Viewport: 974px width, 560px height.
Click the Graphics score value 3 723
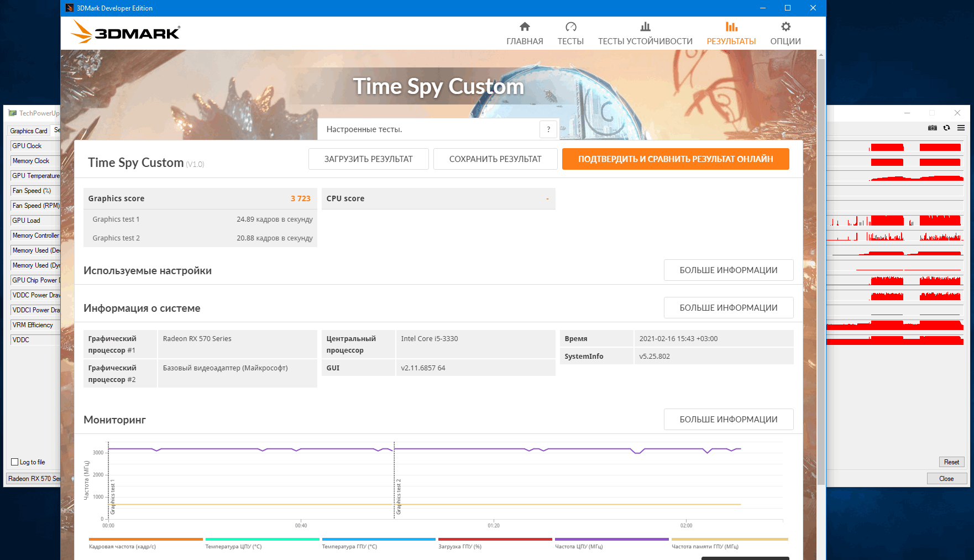(301, 198)
